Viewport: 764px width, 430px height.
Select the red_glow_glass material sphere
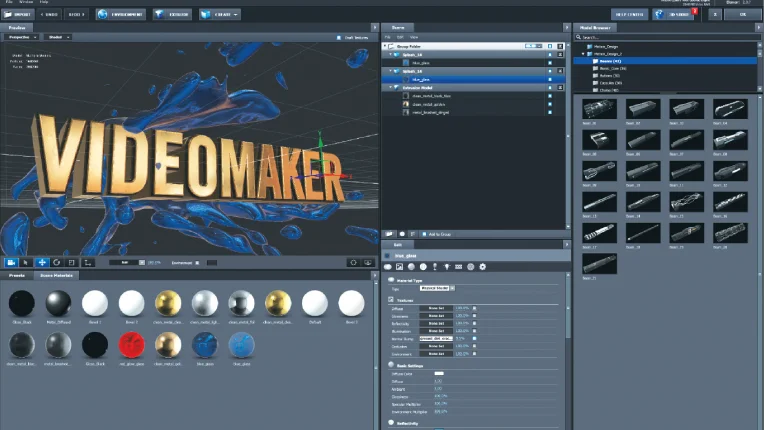[132, 345]
